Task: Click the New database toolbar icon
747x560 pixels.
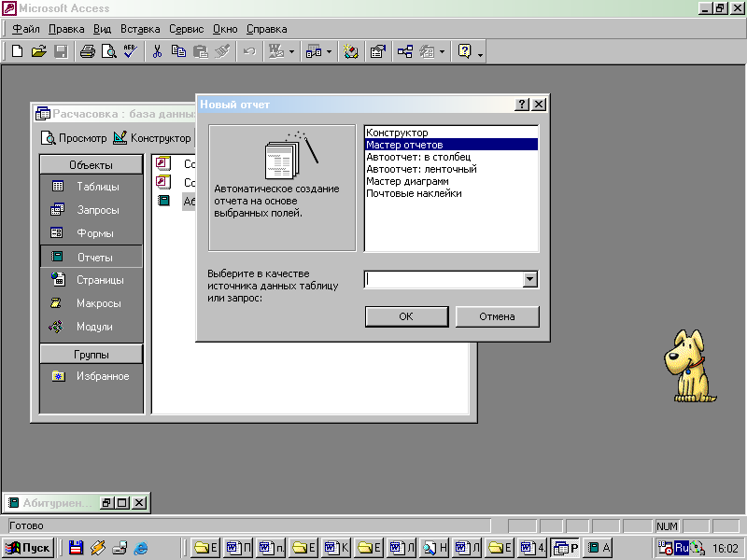Action: click(x=17, y=51)
